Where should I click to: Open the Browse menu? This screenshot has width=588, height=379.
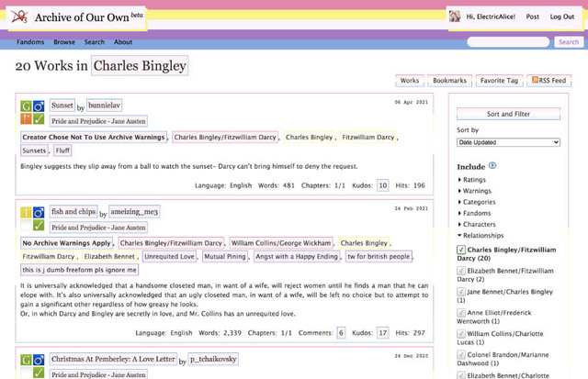tap(64, 42)
